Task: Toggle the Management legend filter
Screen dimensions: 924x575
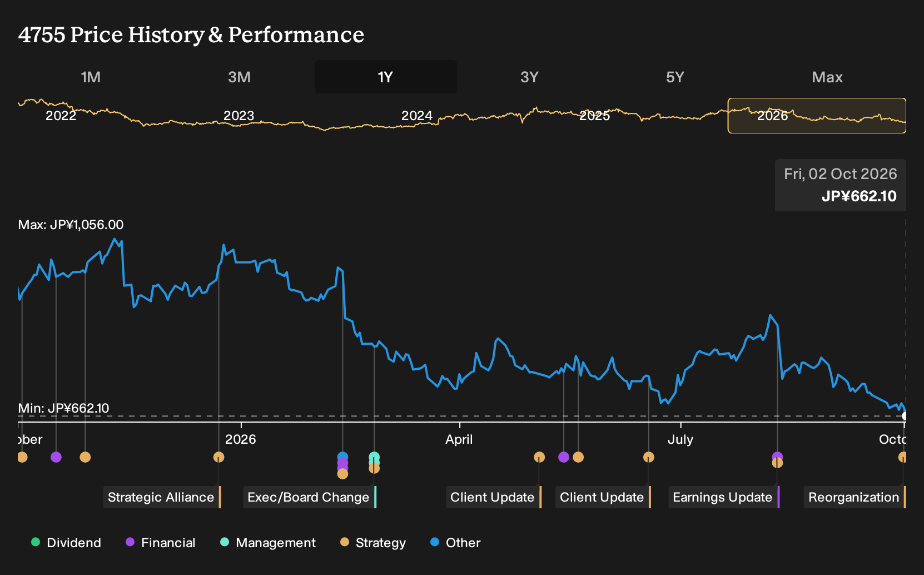Action: tap(268, 543)
